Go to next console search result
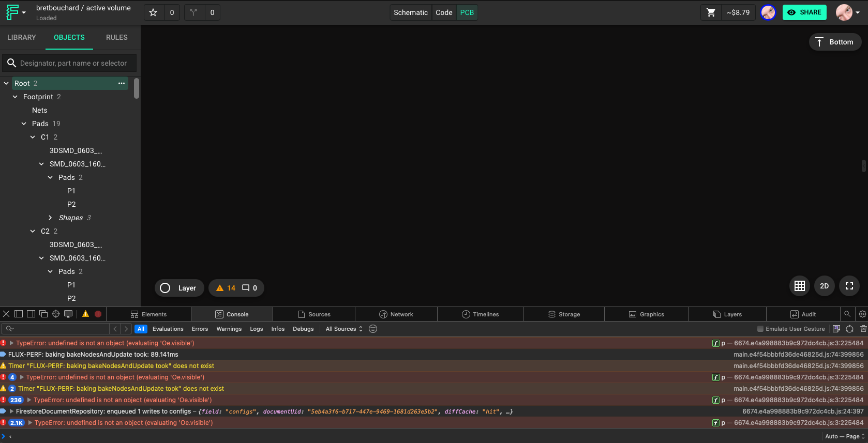Screen dimensions: 868x443 click(x=126, y=329)
